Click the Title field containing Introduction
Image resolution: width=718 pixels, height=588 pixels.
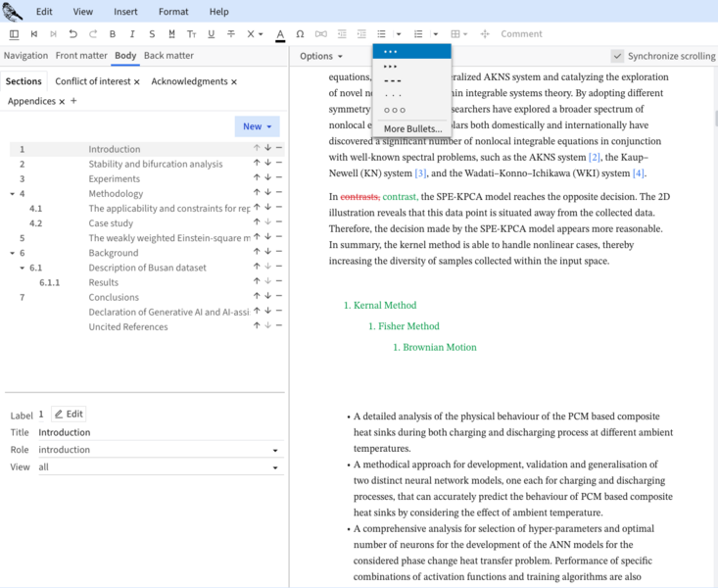[161, 432]
